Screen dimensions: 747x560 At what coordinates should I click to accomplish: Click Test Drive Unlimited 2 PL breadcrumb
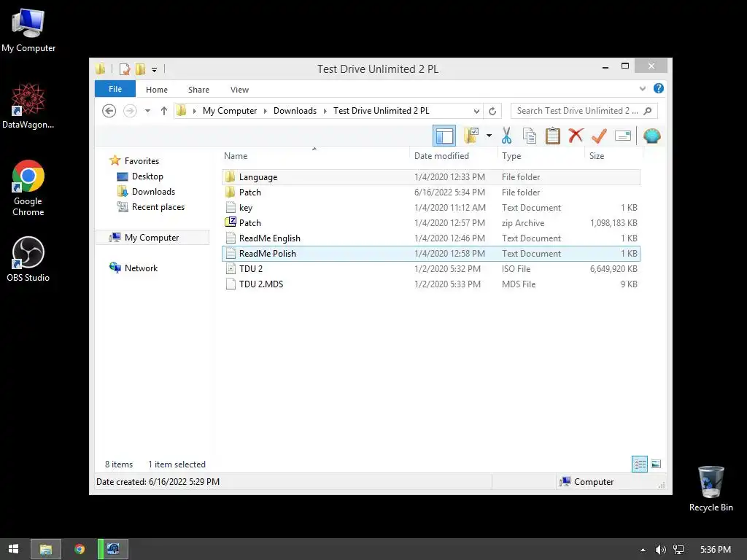[x=381, y=111]
